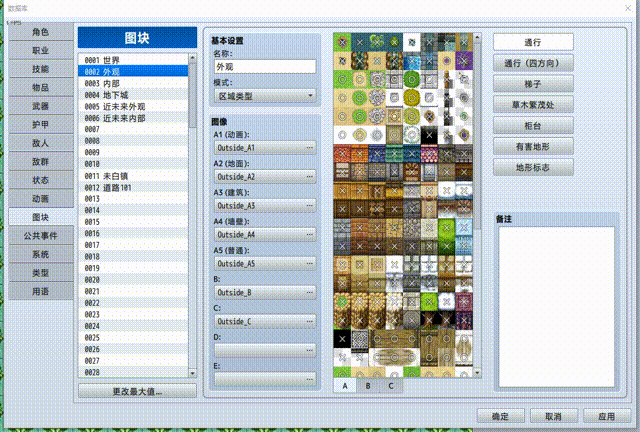Switch to the 公共事件 tab
Image resolution: width=640 pixels, height=432 pixels.
pos(40,236)
